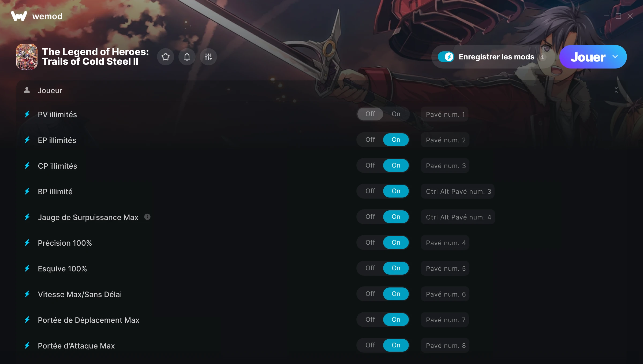The image size is (643, 364).
Task: Set Vitesse Max/Sans Délai to Off
Action: click(370, 294)
